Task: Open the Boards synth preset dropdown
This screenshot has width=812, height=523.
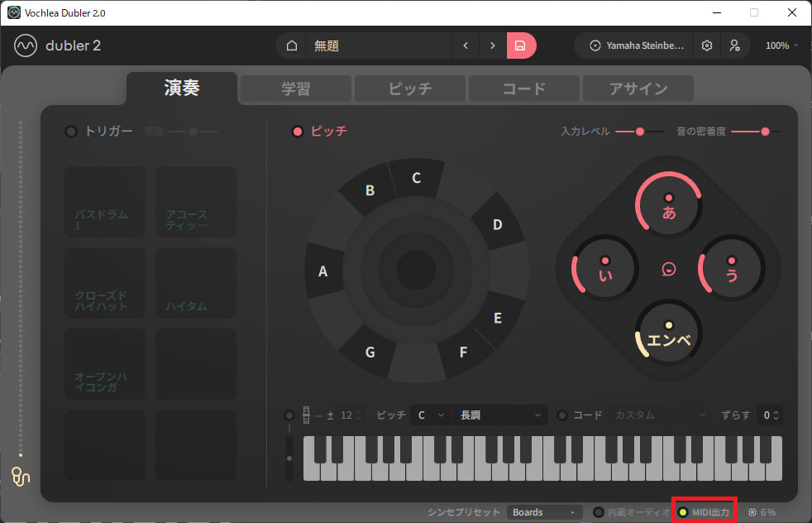Action: pos(544,512)
